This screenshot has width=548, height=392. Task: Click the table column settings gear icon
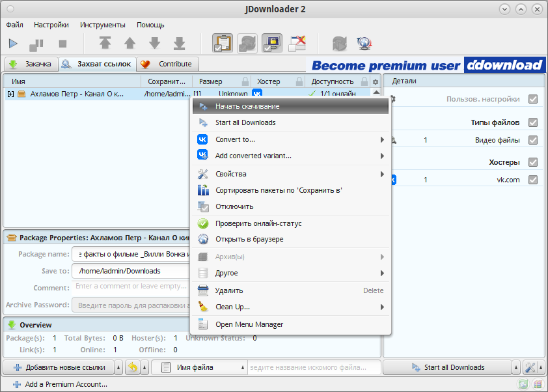(x=376, y=82)
